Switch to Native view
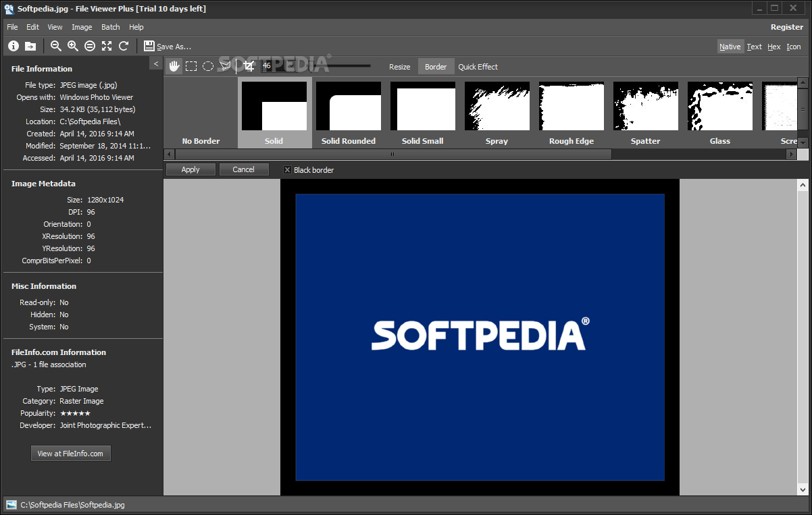Image resolution: width=812 pixels, height=515 pixels. point(730,47)
